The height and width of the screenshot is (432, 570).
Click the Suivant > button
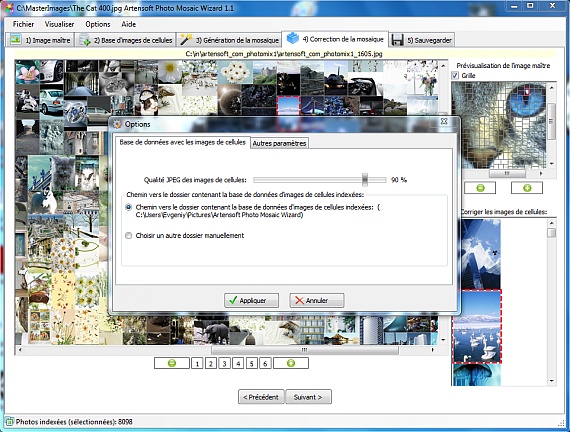tap(308, 397)
